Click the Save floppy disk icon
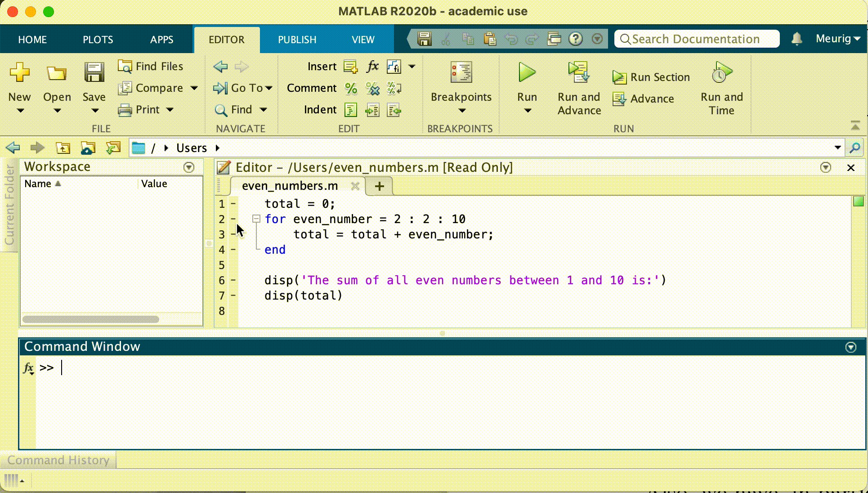Image resolution: width=868 pixels, height=493 pixels. (x=94, y=72)
